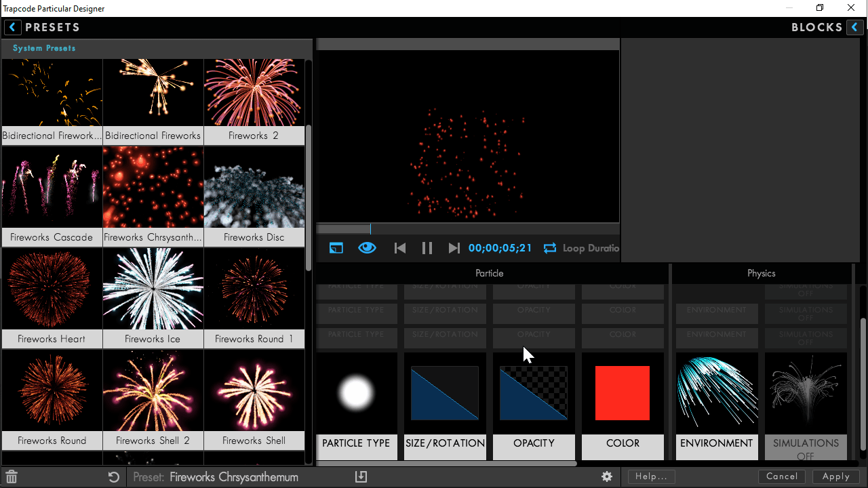Click the Physics section header
868x488 pixels.
762,273
